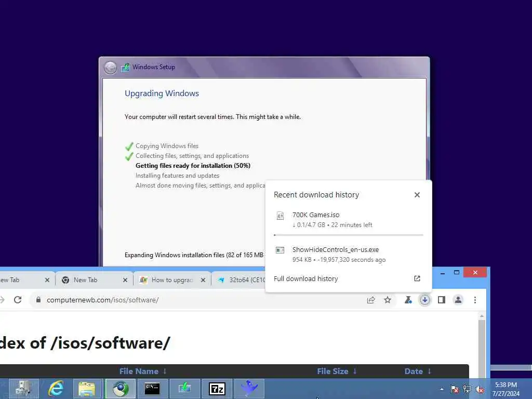Image resolution: width=532 pixels, height=399 pixels.
Task: Sort the listing by File Size column
Action: pos(337,371)
